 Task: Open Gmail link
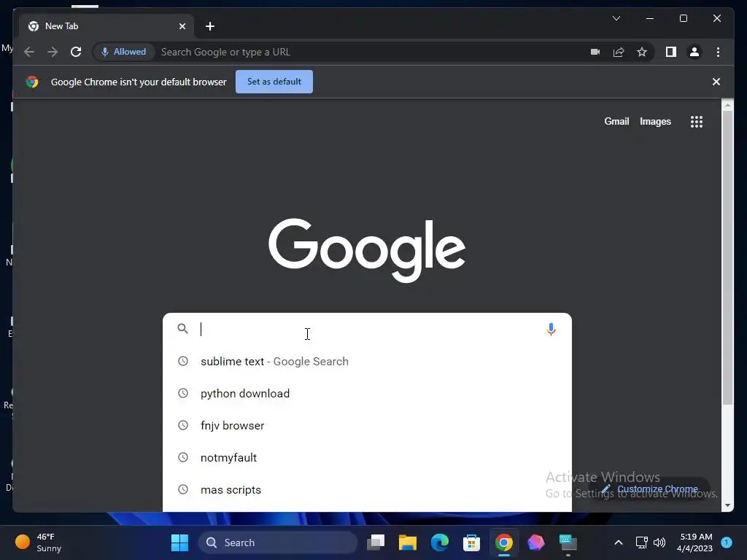(616, 122)
